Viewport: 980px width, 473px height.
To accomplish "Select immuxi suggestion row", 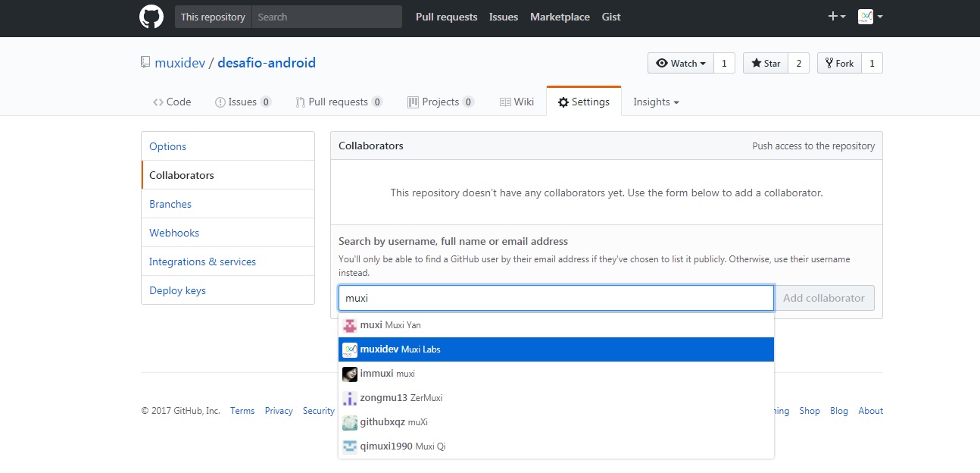I will pyautogui.click(x=556, y=374).
